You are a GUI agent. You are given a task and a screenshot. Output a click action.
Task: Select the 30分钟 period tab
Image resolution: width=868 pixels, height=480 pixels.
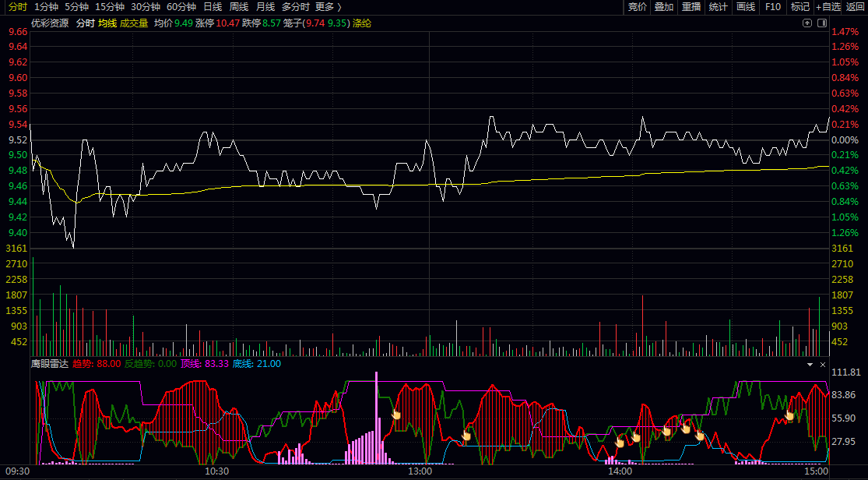pyautogui.click(x=146, y=7)
